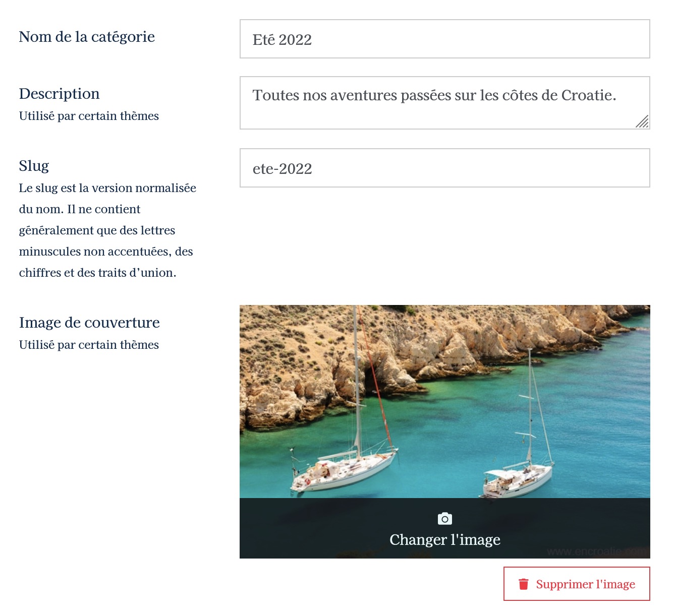Viewport: 674px width, 616px height.
Task: Click the trash icon in Supprimer l'image button
Action: (524, 584)
